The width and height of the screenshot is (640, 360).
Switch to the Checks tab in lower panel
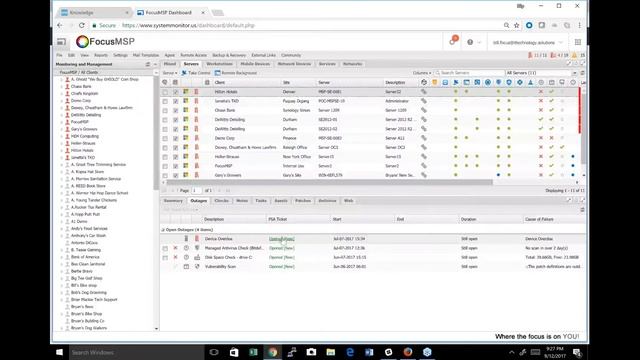tap(222, 201)
